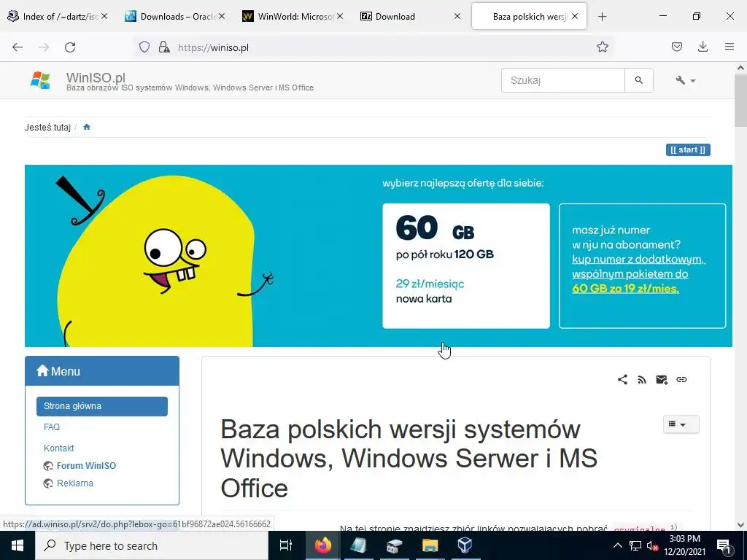Viewport: 747px width, 560px height.
Task: Open the tracking protection shield
Action: click(x=144, y=47)
